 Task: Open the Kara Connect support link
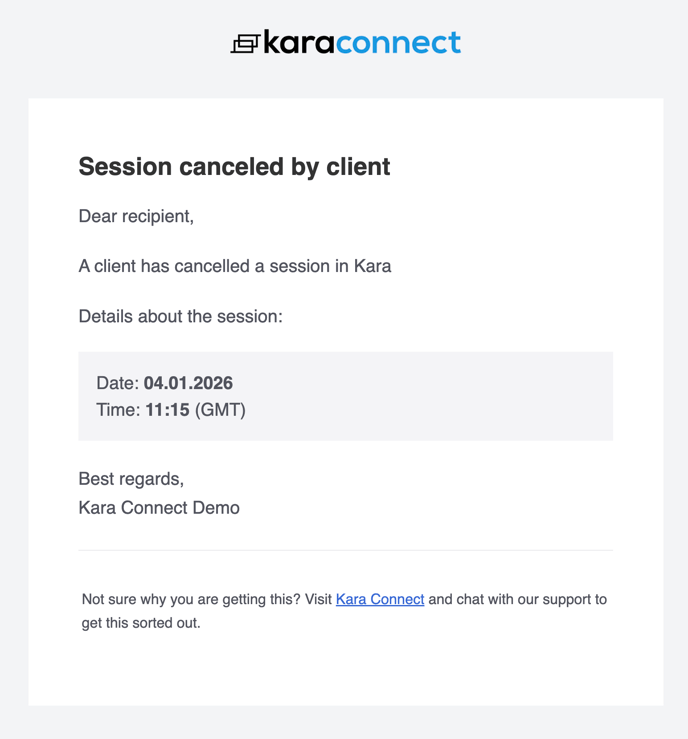point(380,599)
